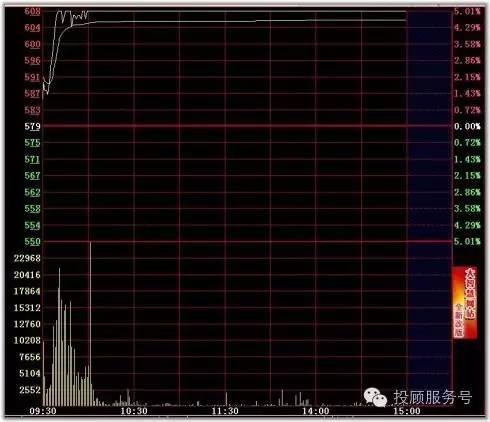Select the 09:30 time axis label
Viewport: 490px width, 422px height.
pos(43,411)
